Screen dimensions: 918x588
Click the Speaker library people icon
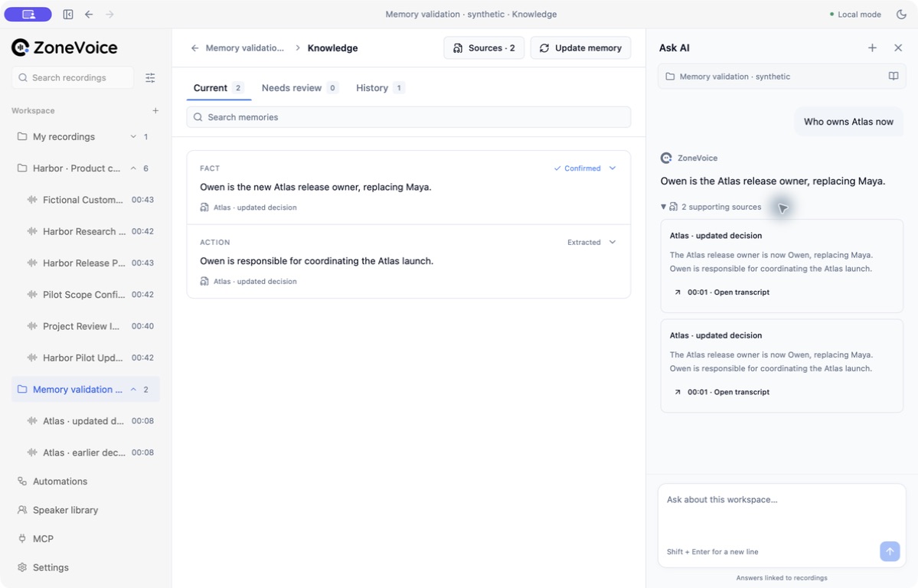[22, 509]
